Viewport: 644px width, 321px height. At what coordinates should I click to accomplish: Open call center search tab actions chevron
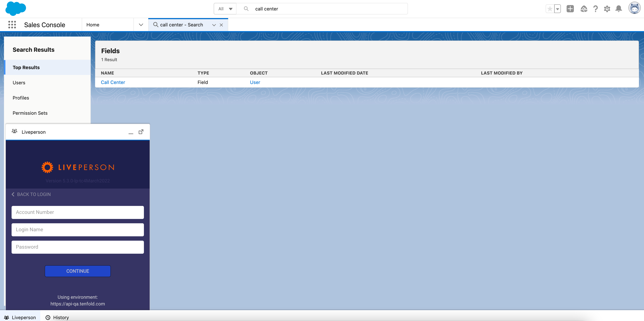point(214,25)
